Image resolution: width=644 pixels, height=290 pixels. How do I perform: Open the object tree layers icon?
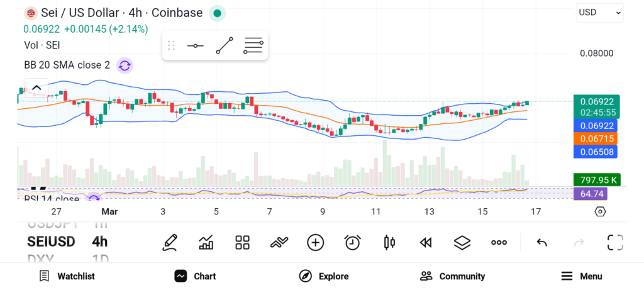462,242
